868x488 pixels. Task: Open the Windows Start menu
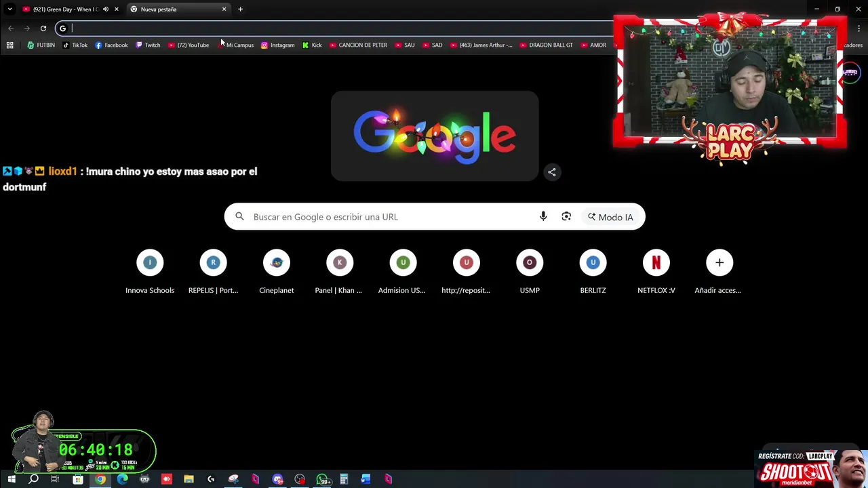tap(11, 480)
